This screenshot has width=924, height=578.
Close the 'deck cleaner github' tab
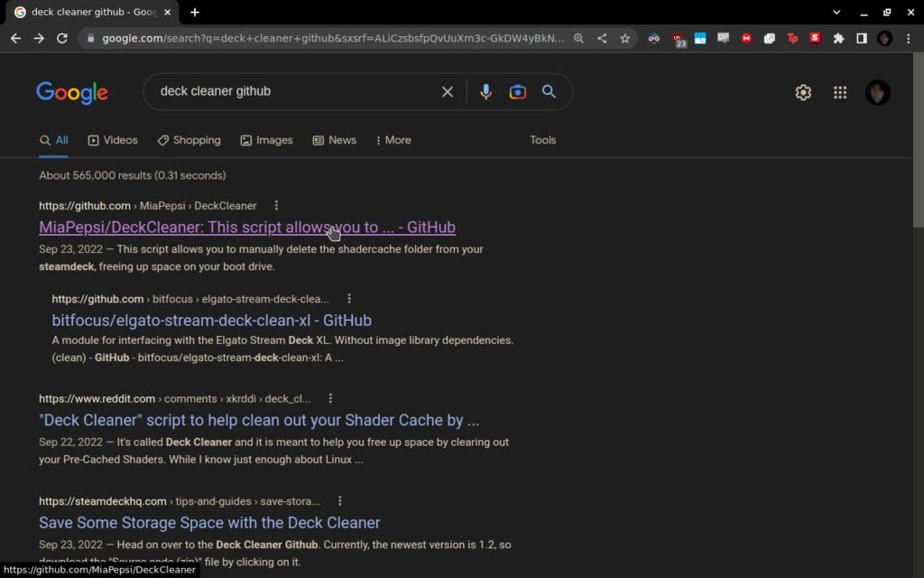[x=167, y=12]
